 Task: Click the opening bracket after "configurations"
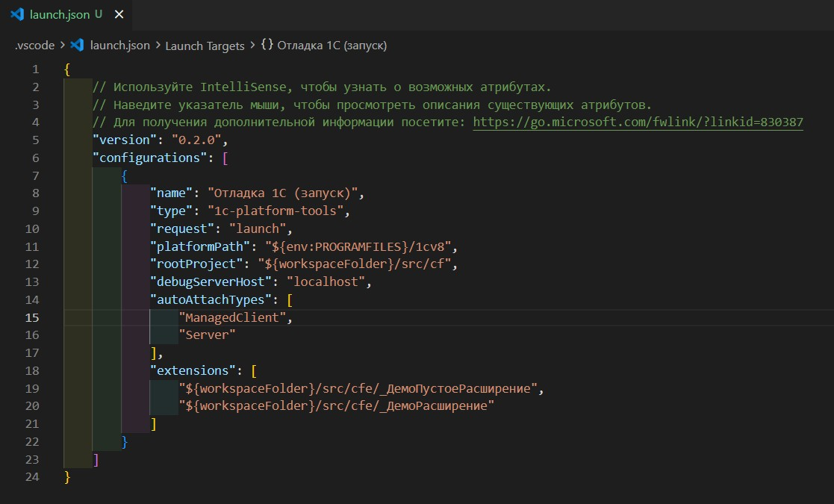point(225,158)
